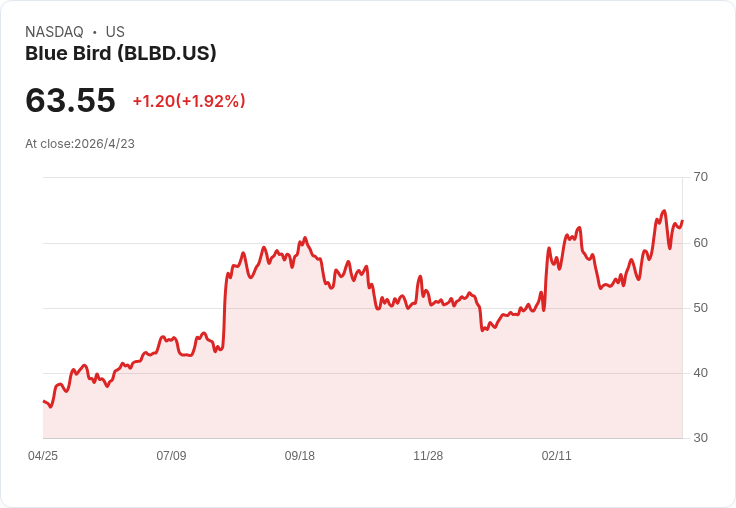Click the rightmost endpoint of the price line
This screenshot has height=508, width=736.
[682, 221]
